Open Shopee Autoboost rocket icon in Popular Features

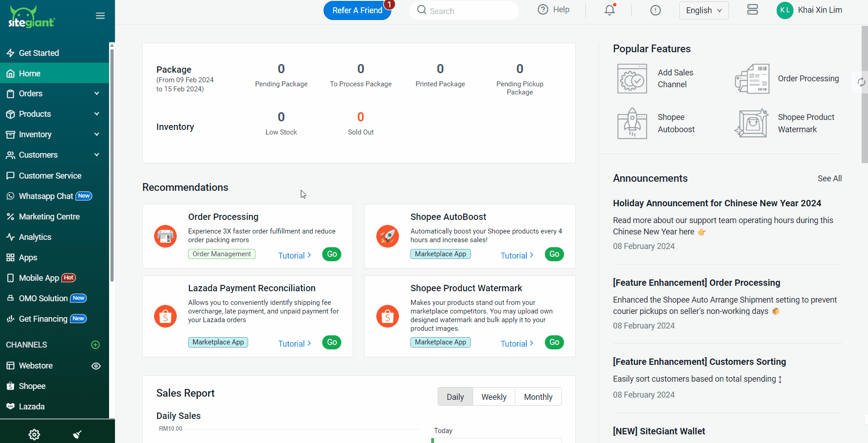click(632, 123)
